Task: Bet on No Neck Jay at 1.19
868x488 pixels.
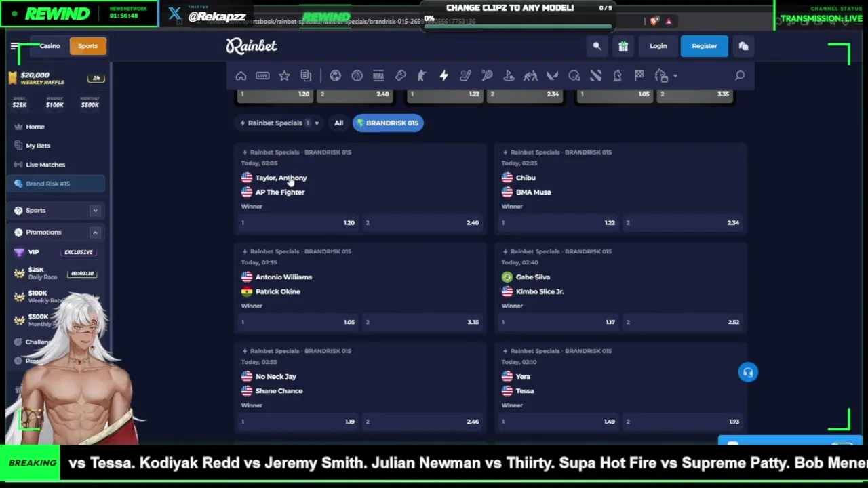Action: point(298,422)
